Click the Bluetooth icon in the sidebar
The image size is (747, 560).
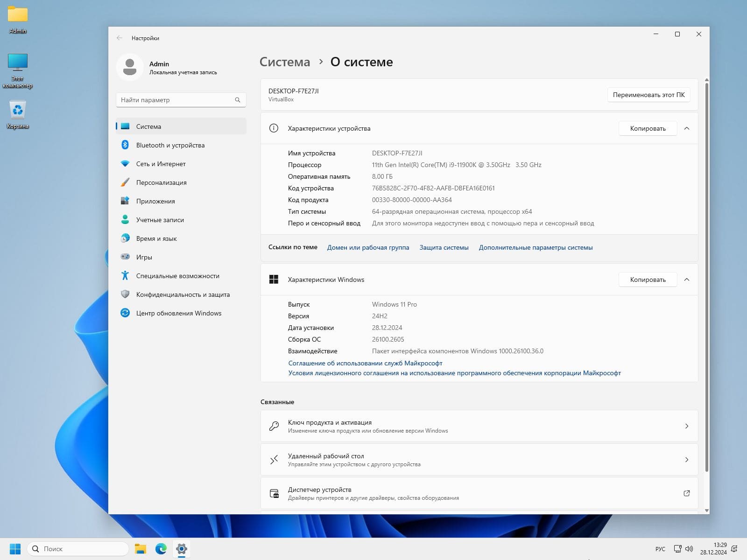tap(125, 145)
